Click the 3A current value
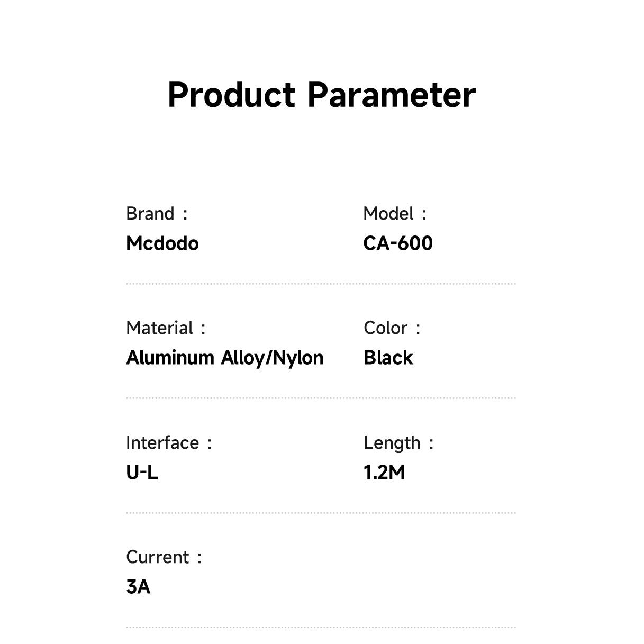Image resolution: width=644 pixels, height=644 pixels. 138,587
